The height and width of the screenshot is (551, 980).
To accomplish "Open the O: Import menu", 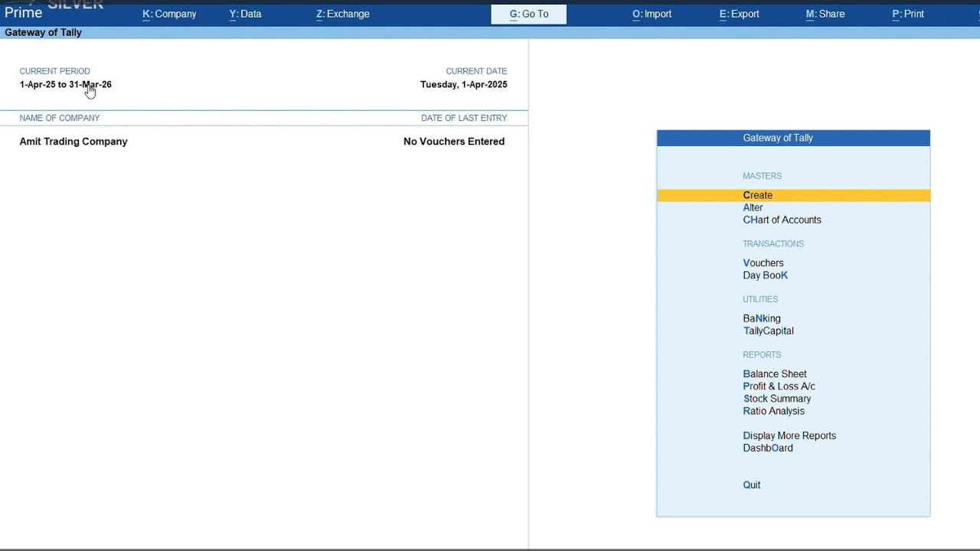I will [652, 14].
